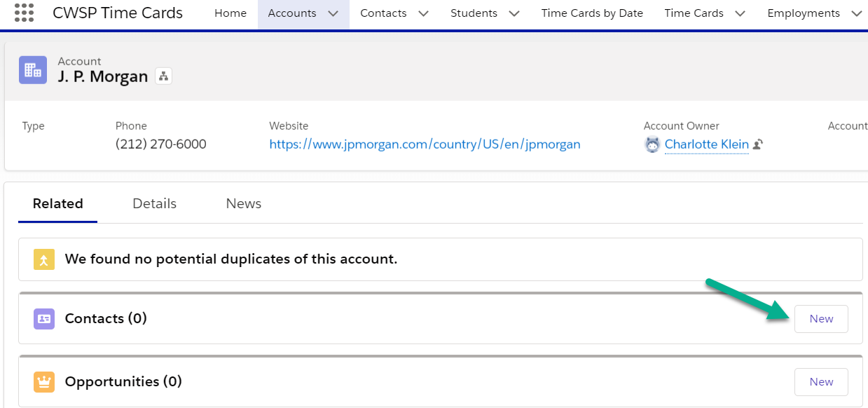Expand the Accounts tab dropdown chevron
868x408 pixels.
333,13
